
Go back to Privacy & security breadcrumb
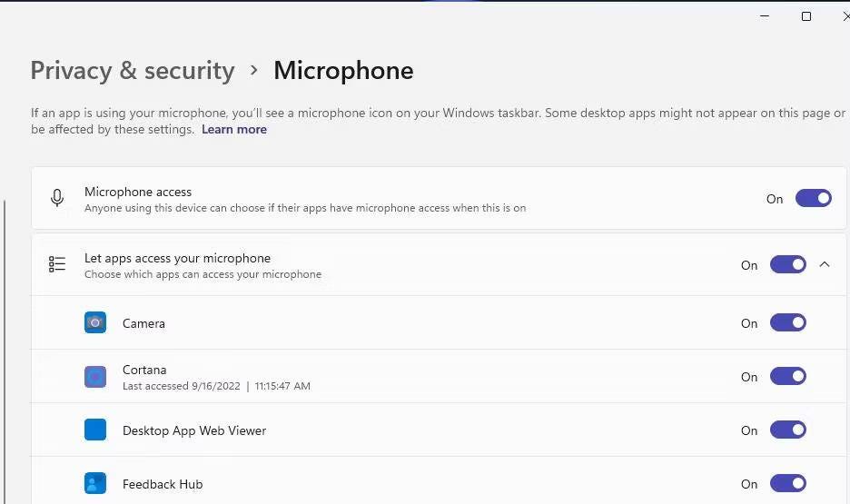(133, 71)
